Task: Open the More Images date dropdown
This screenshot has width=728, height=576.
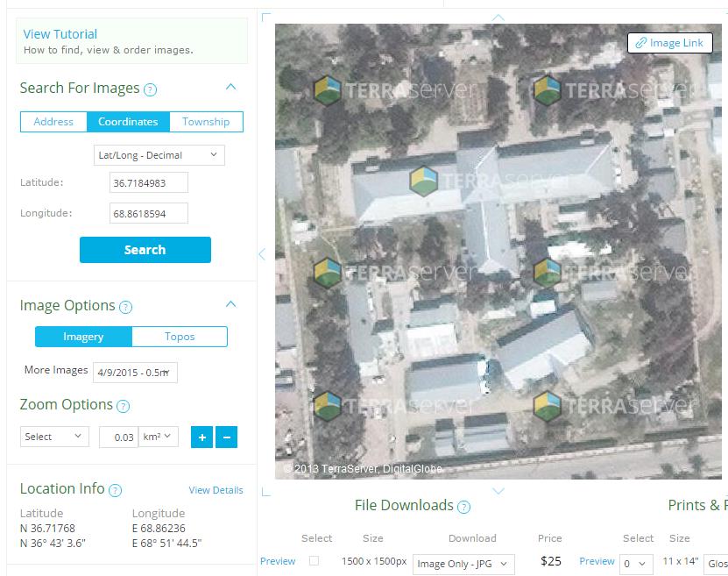Action: click(x=135, y=373)
